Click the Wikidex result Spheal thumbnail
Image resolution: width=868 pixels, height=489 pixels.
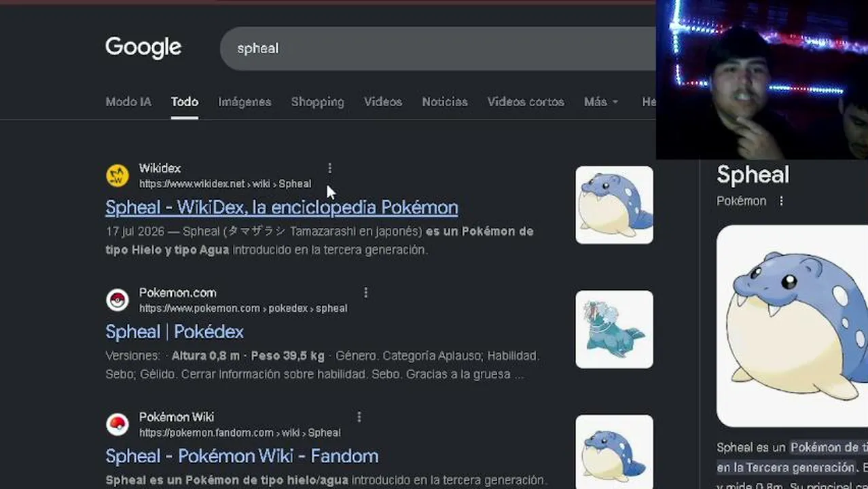[614, 205]
